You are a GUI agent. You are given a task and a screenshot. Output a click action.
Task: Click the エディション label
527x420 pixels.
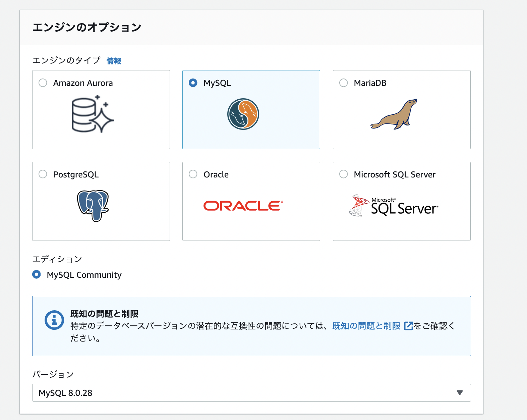coord(57,259)
